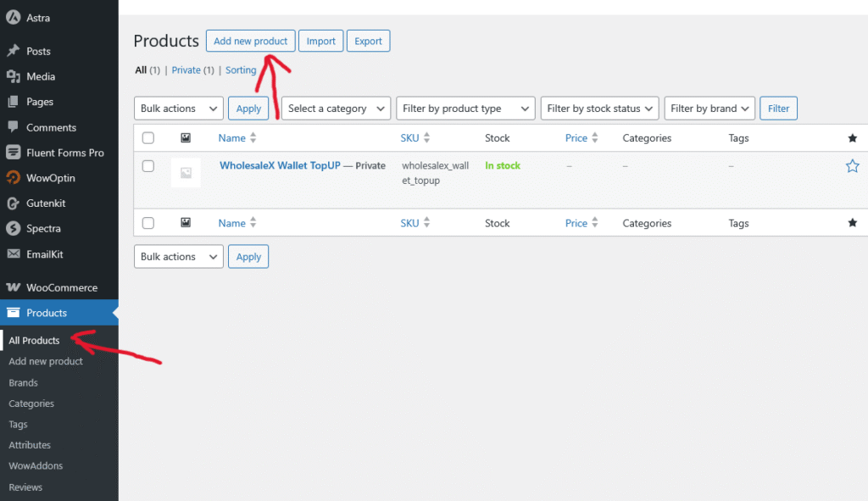The width and height of the screenshot is (868, 501).
Task: Switch to the Private products view
Action: (x=186, y=70)
